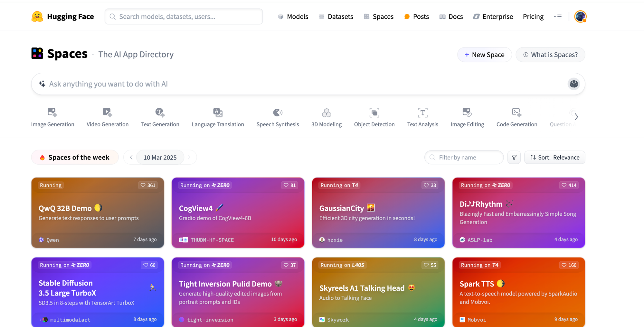Click the Spaces colorful grid logo
644x327 pixels.
click(37, 53)
